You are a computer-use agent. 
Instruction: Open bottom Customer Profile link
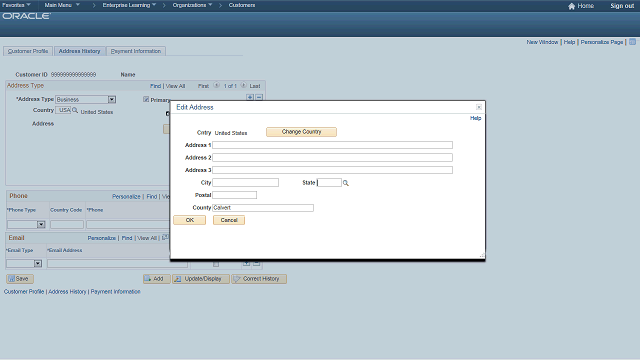(x=24, y=292)
